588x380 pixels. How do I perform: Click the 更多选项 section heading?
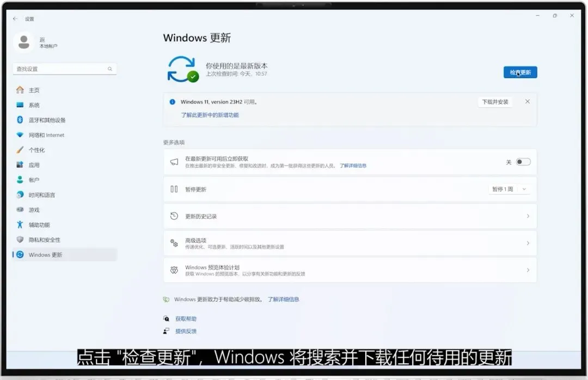174,142
